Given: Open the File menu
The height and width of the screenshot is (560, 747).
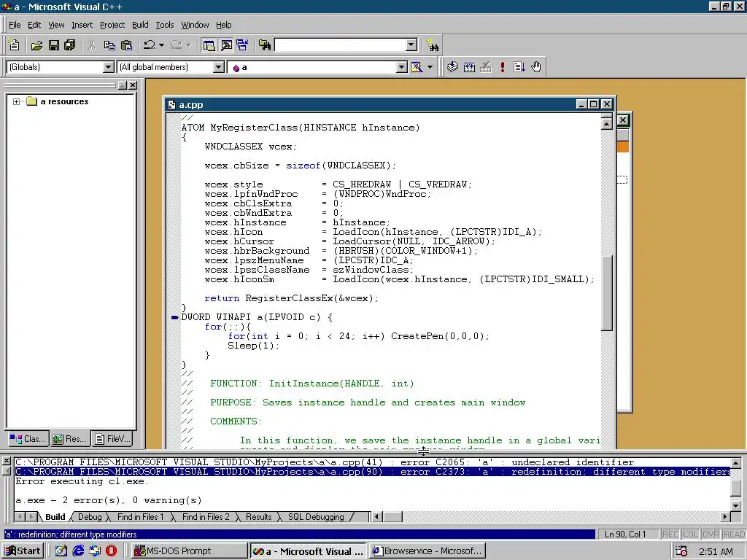Looking at the screenshot, I should (15, 25).
